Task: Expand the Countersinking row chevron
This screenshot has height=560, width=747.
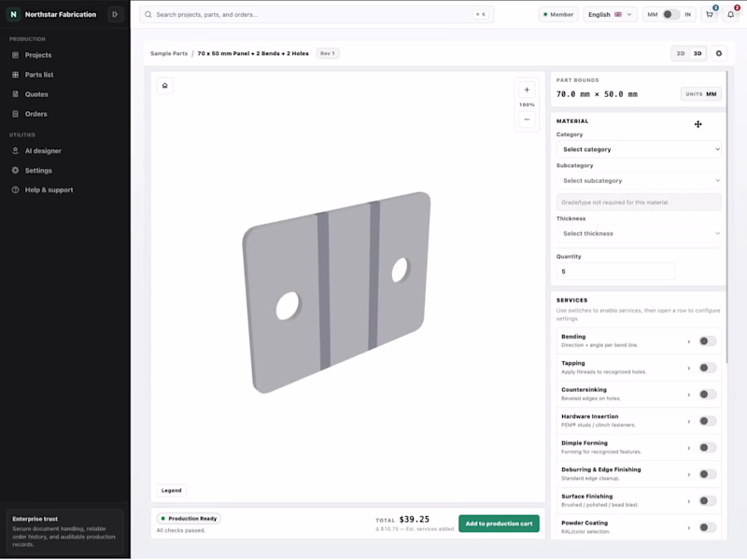Action: pyautogui.click(x=689, y=395)
